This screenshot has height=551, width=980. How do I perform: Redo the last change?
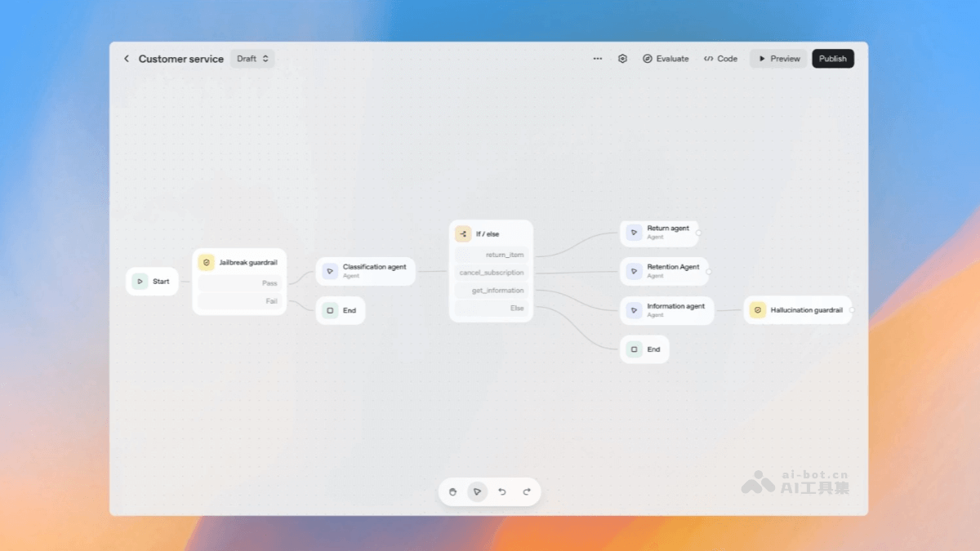tap(527, 491)
